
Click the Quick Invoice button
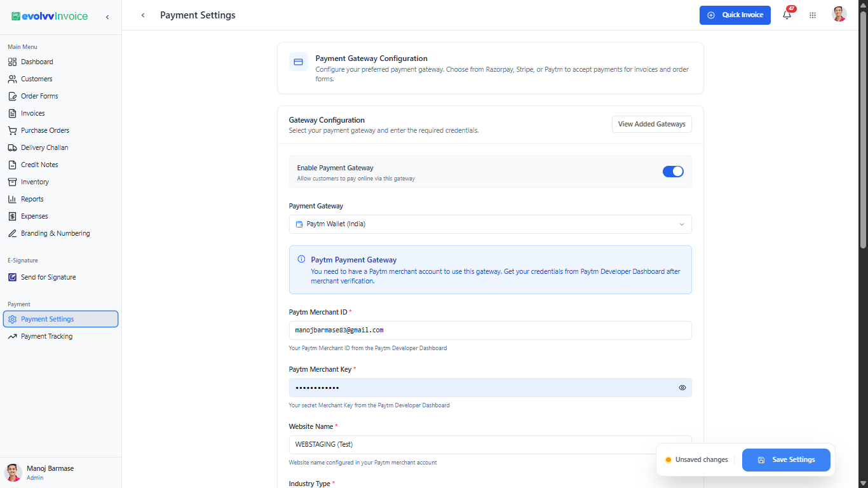(735, 15)
